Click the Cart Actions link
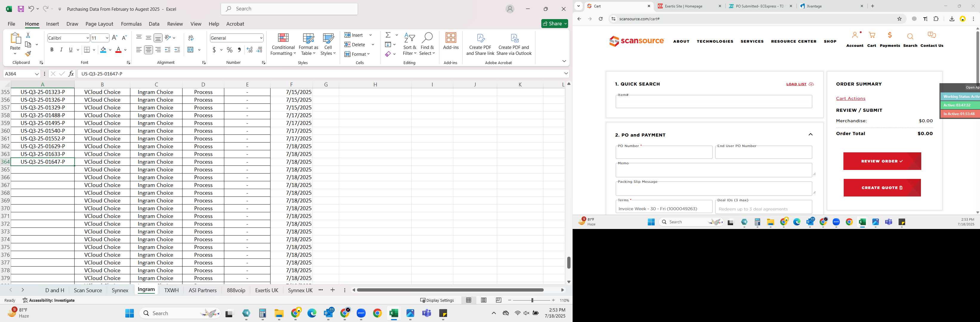The height and width of the screenshot is (322, 980). 851,98
